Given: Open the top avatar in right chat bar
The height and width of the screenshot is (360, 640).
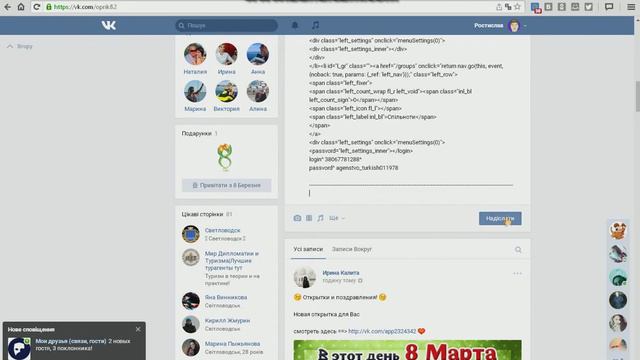Looking at the screenshot, I should (x=618, y=230).
